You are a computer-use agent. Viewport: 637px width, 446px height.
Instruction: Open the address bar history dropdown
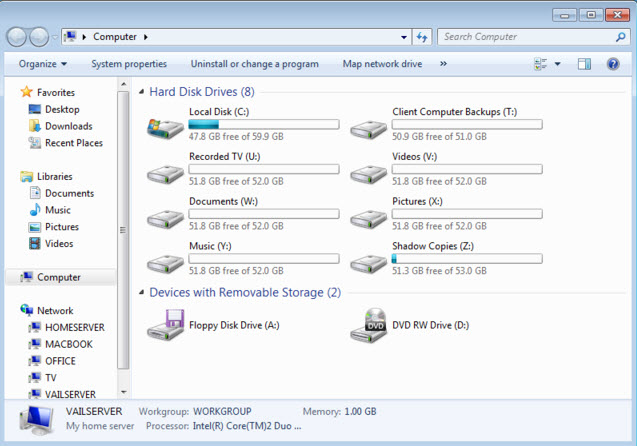point(404,37)
